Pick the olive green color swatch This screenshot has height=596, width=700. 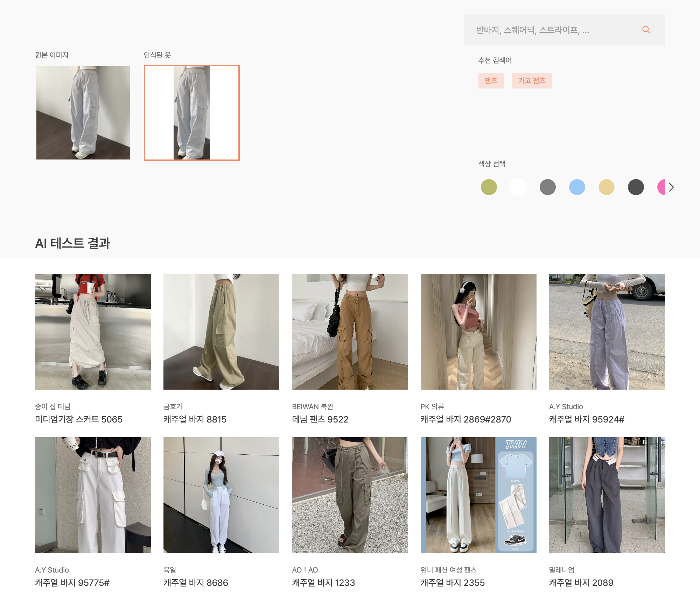pos(489,187)
